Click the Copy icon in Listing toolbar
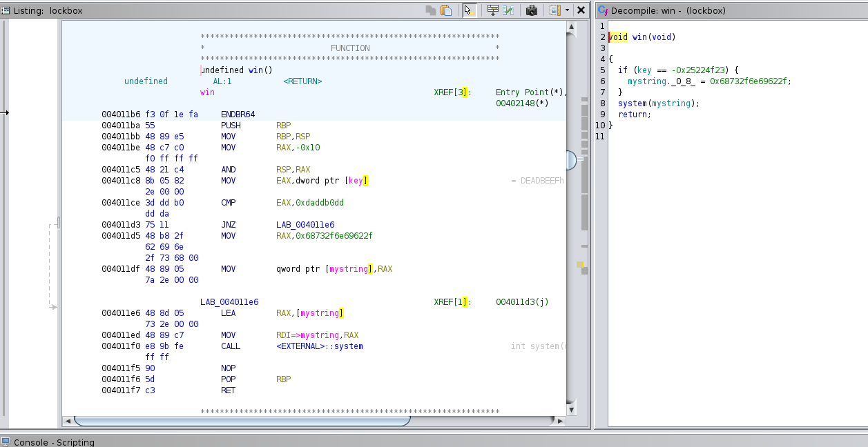The image size is (868, 447). pos(431,10)
